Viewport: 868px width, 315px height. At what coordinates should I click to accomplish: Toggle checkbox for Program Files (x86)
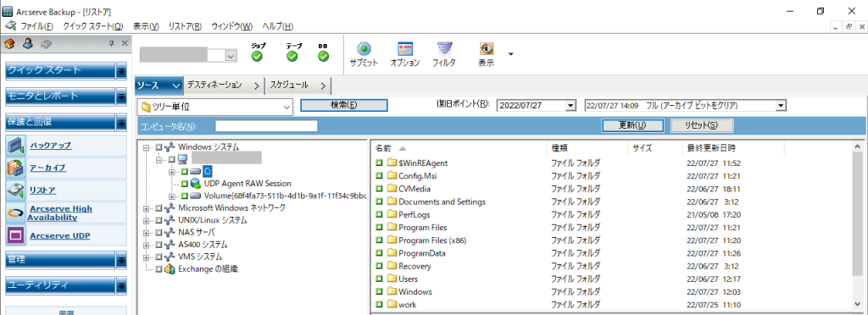pos(379,240)
